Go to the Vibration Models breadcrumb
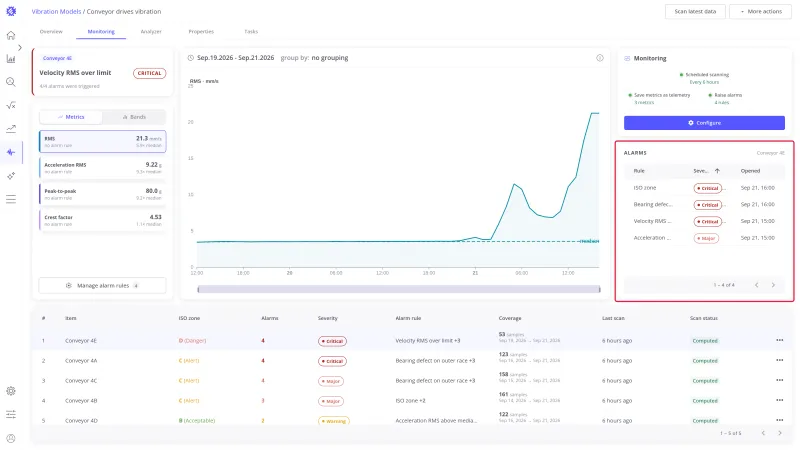The image size is (800, 450). click(56, 11)
